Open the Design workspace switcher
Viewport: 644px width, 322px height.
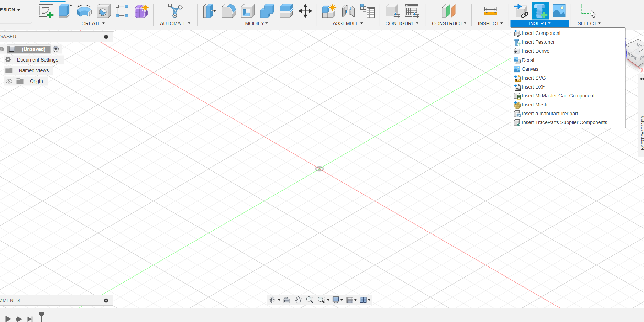[x=10, y=10]
